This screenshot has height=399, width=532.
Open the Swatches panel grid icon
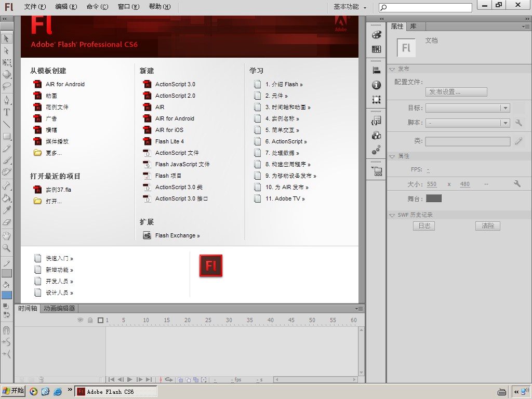376,49
